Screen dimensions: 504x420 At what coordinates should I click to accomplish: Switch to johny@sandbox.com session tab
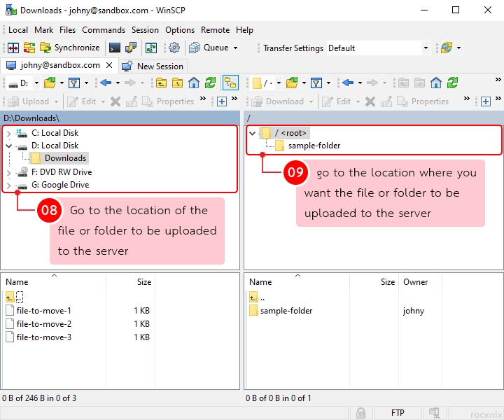pyautogui.click(x=59, y=65)
